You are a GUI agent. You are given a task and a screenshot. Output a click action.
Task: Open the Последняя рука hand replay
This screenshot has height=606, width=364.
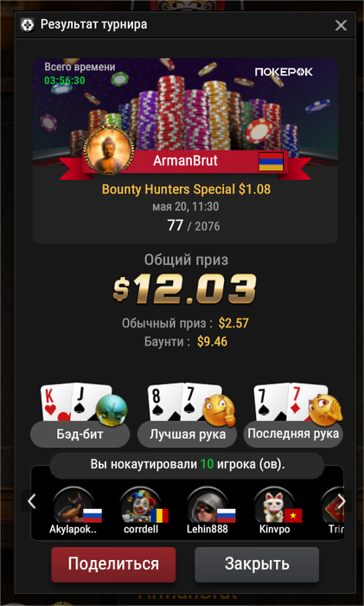[293, 434]
